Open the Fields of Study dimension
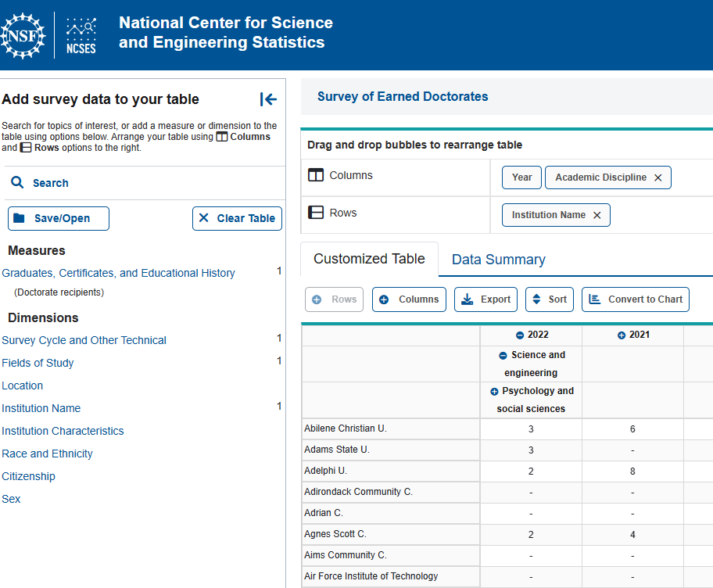The width and height of the screenshot is (713, 588). tap(38, 363)
